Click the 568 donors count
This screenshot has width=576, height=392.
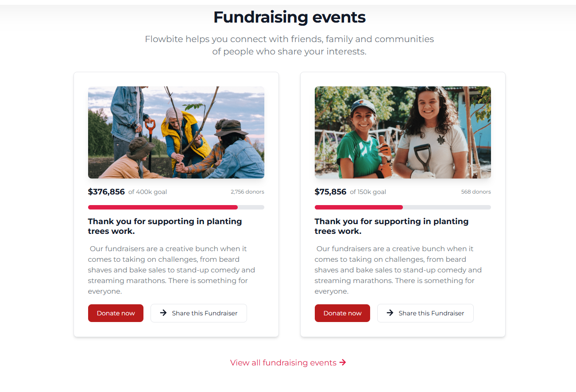point(475,192)
